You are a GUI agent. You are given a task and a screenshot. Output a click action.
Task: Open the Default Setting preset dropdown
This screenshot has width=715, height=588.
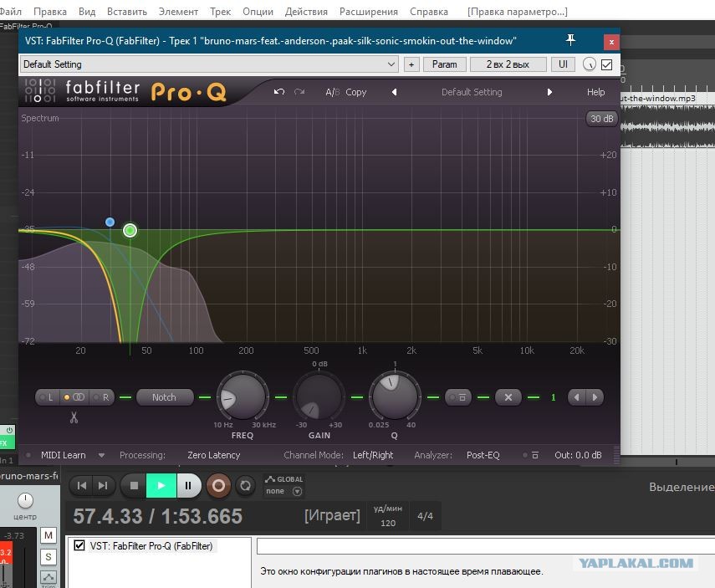point(209,64)
